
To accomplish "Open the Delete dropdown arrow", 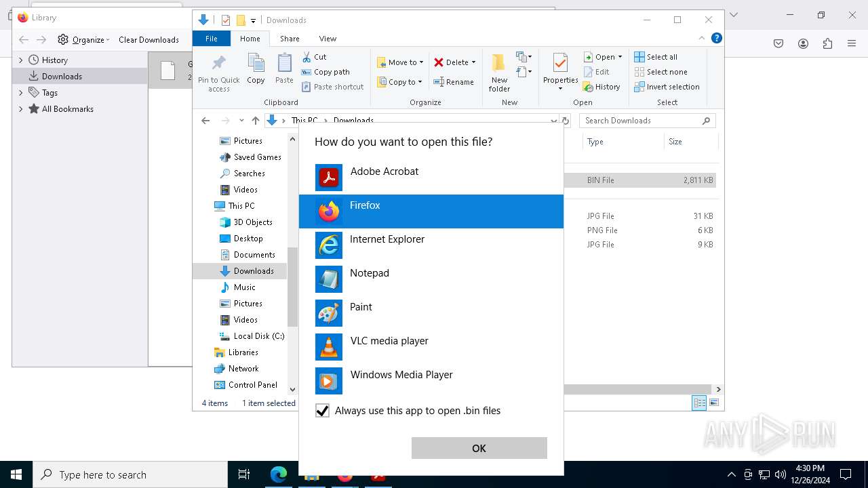I will 473,62.
